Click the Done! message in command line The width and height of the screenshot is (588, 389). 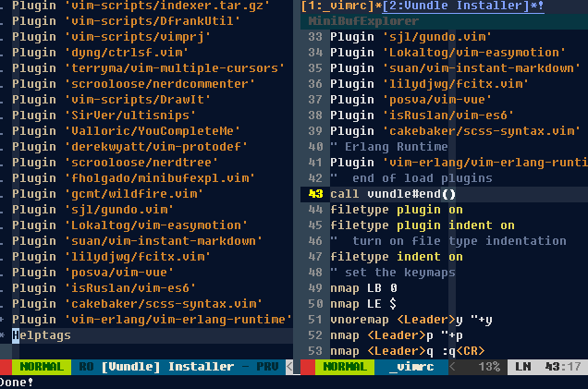[17, 383]
